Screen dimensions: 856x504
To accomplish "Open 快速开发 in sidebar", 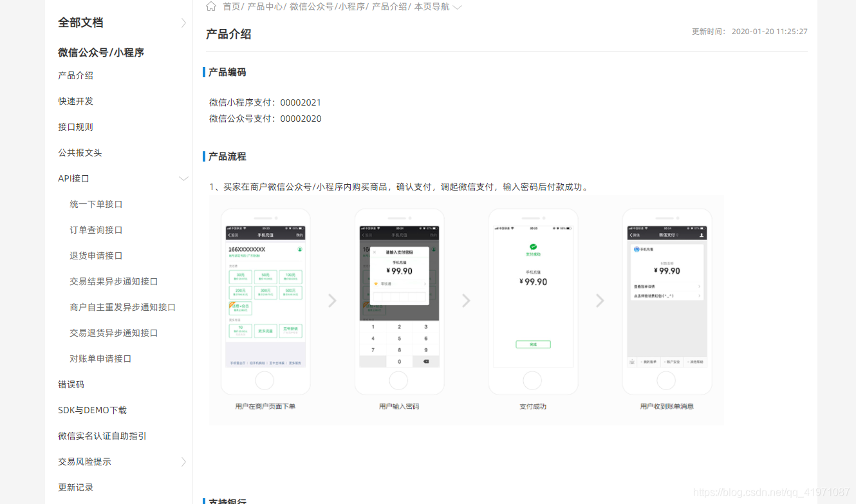I will point(75,101).
